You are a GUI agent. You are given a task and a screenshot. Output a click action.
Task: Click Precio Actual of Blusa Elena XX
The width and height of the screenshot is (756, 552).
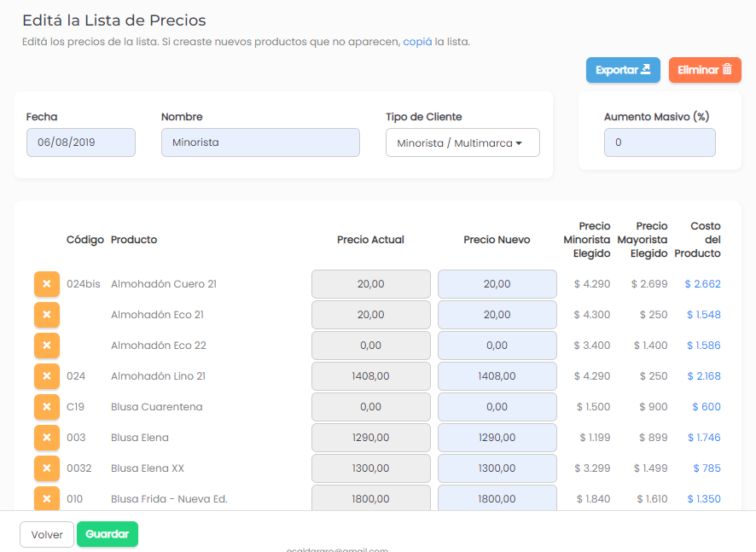click(371, 468)
